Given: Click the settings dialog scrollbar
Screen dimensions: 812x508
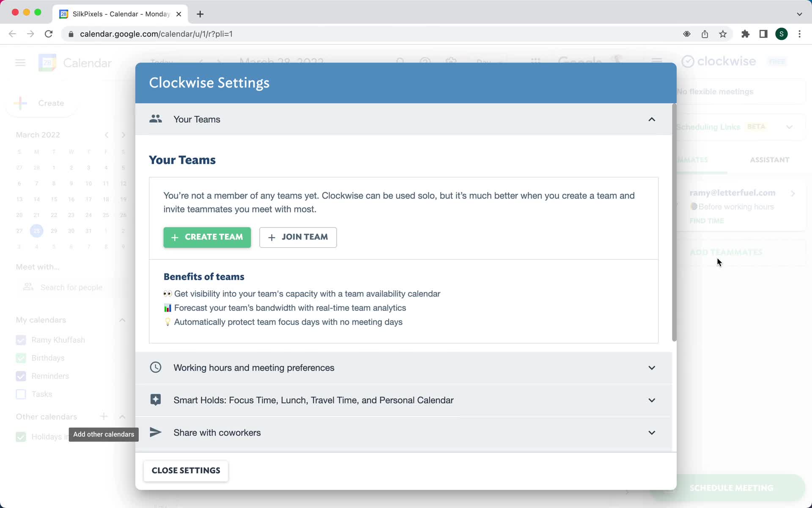Looking at the screenshot, I should click(x=674, y=222).
